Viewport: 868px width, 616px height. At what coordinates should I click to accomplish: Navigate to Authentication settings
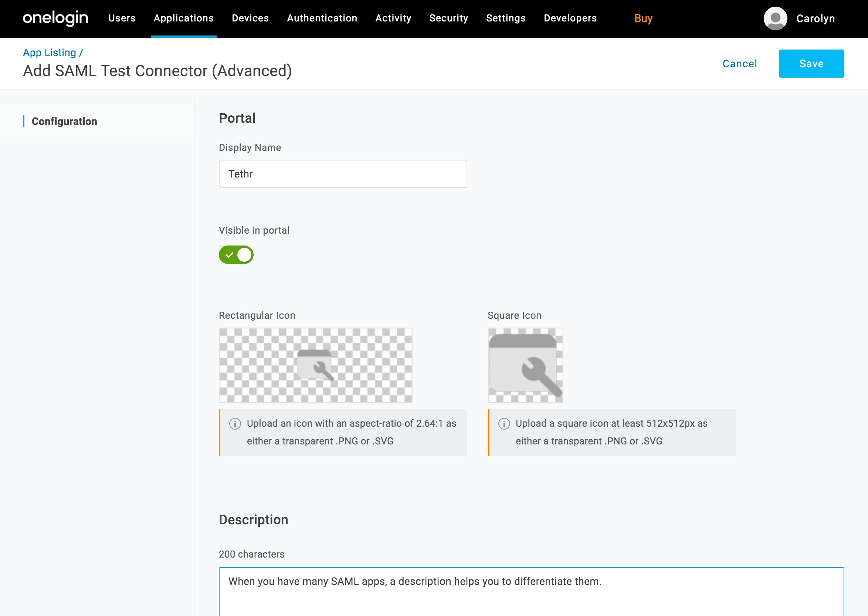click(x=322, y=18)
